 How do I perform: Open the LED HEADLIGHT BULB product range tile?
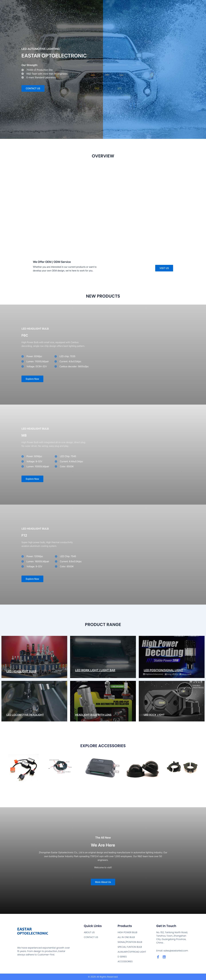coord(34,657)
